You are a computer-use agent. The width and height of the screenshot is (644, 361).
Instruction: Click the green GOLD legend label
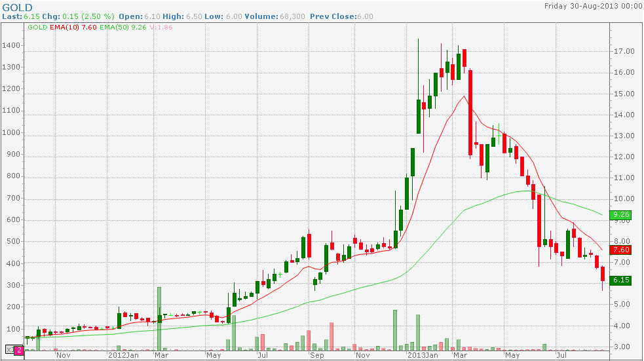coord(37,27)
